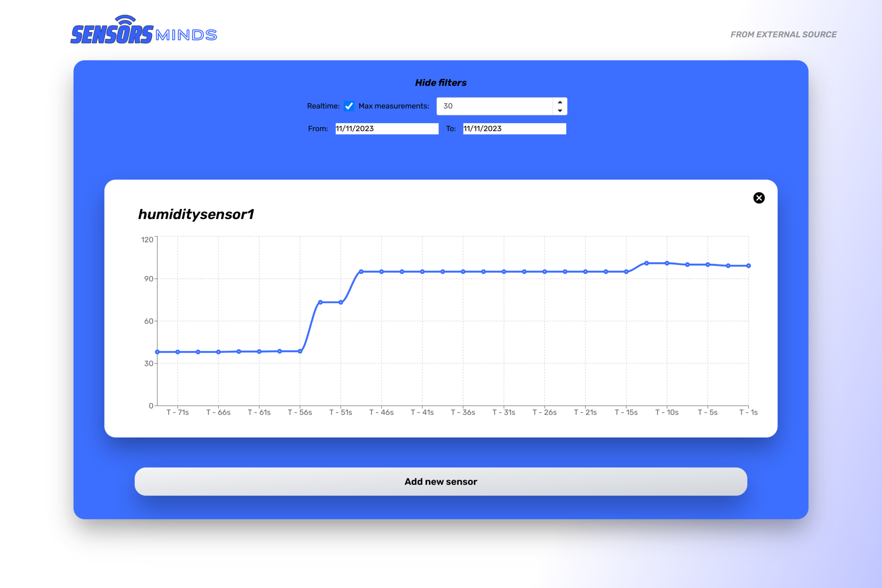This screenshot has height=588, width=882.
Task: Click the Max measurements number field
Action: (x=494, y=106)
